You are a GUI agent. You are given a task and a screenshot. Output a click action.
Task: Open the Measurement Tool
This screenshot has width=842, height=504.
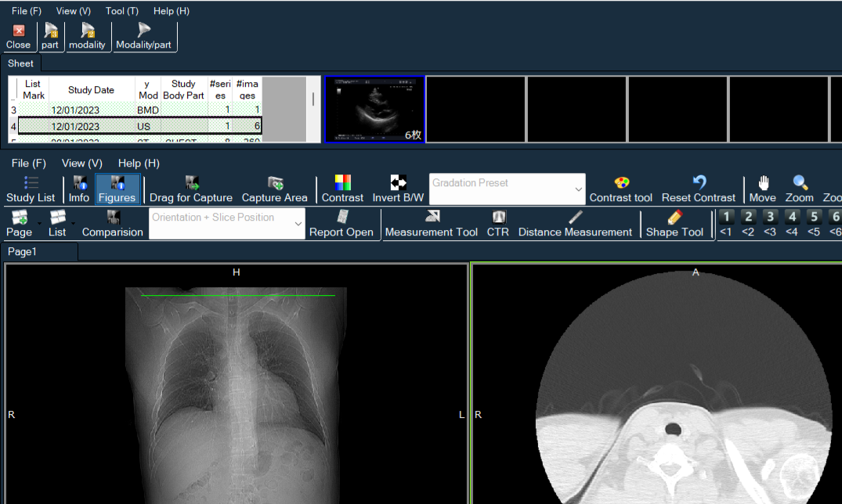432,218
